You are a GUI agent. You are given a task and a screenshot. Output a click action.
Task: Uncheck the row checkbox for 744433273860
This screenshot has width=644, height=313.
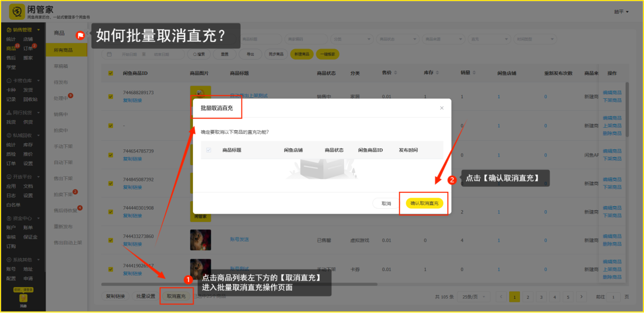[x=111, y=240]
